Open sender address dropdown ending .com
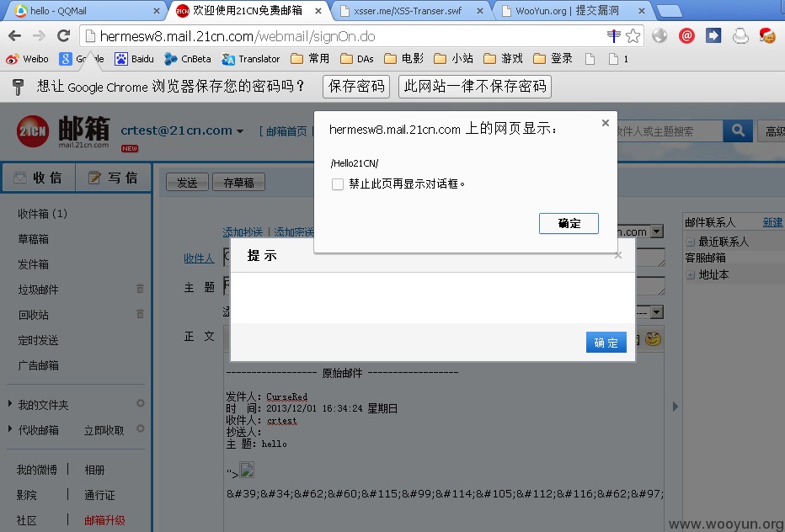Screen dimensions: 785x532 [657, 231]
